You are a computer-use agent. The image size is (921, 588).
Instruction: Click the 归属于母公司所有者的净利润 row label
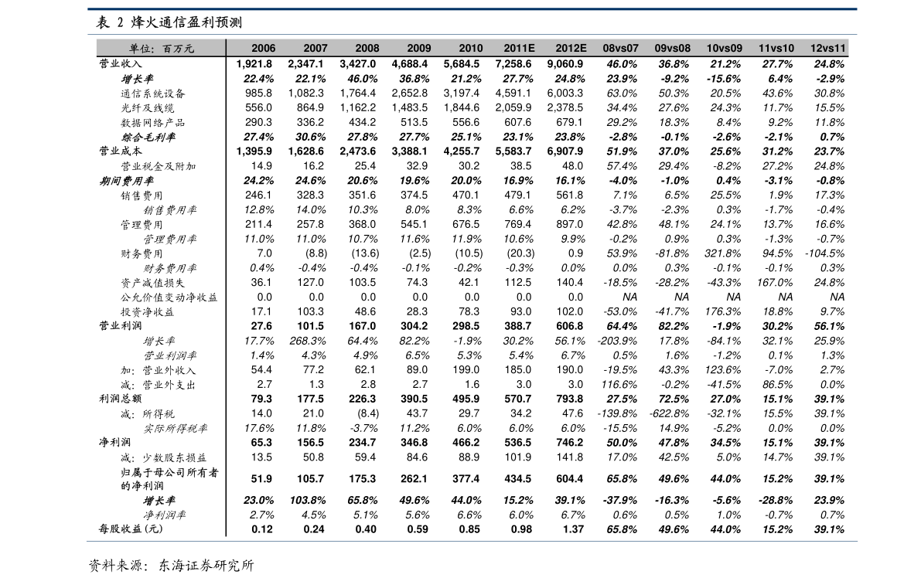[169, 479]
